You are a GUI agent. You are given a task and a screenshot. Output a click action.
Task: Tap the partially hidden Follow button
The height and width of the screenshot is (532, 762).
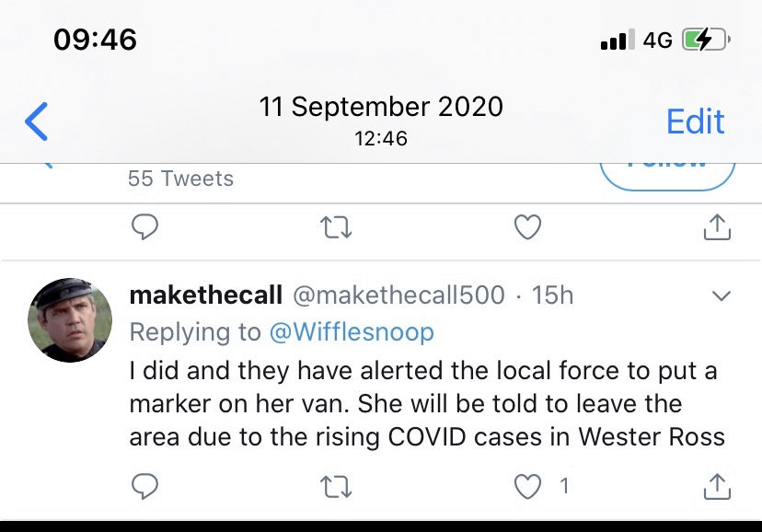(x=667, y=171)
